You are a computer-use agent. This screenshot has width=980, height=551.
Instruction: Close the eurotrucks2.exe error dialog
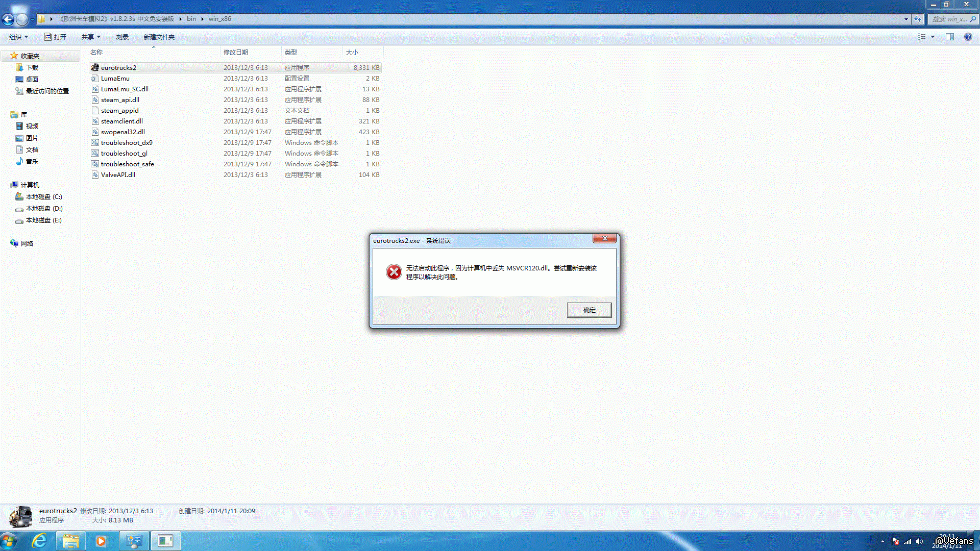click(x=604, y=239)
